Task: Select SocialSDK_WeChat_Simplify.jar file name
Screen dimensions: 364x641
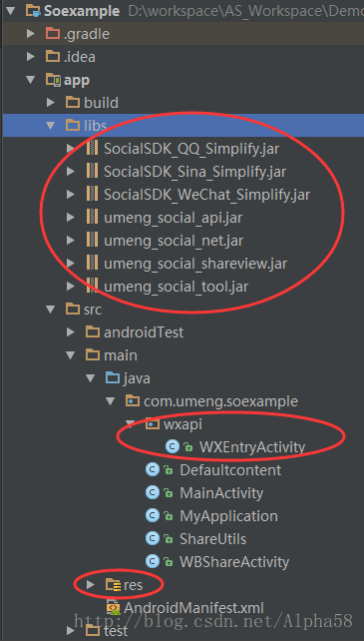Action: (206, 195)
